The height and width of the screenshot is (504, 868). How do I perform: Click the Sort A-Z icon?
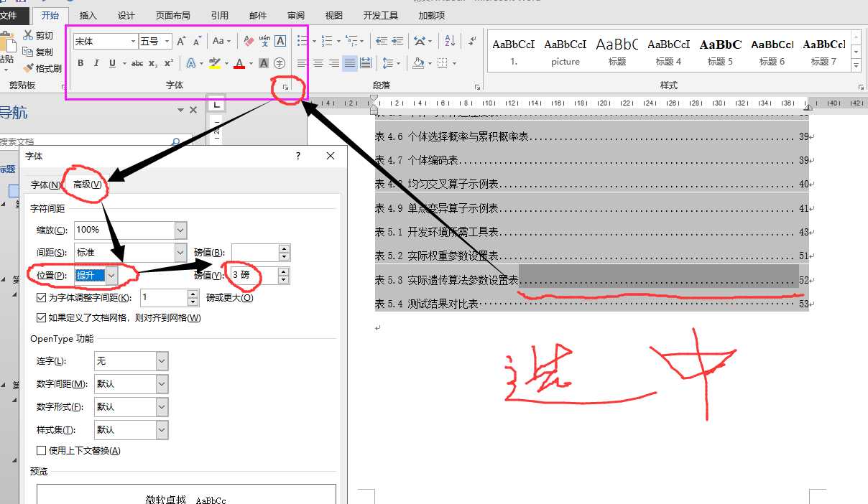450,41
